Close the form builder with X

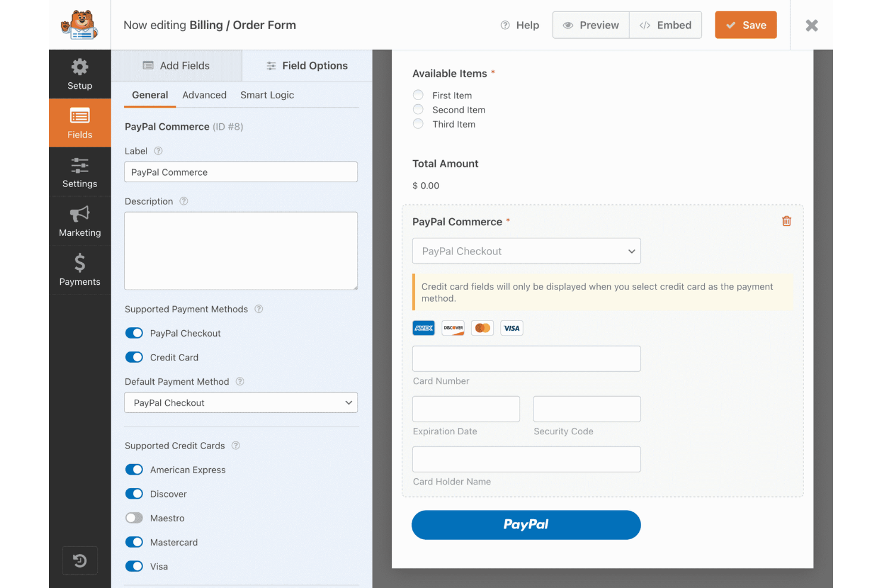tap(812, 25)
